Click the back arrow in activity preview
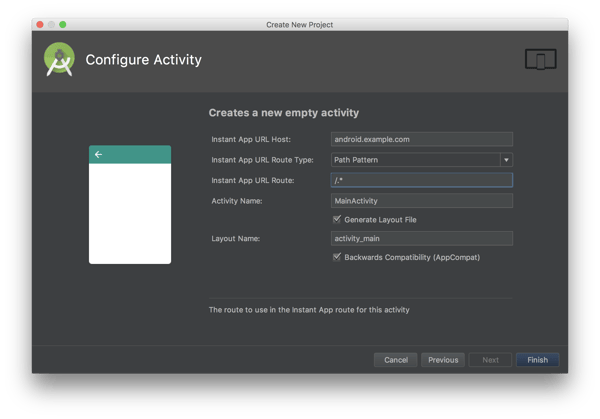This screenshot has width=600, height=419. coord(98,155)
